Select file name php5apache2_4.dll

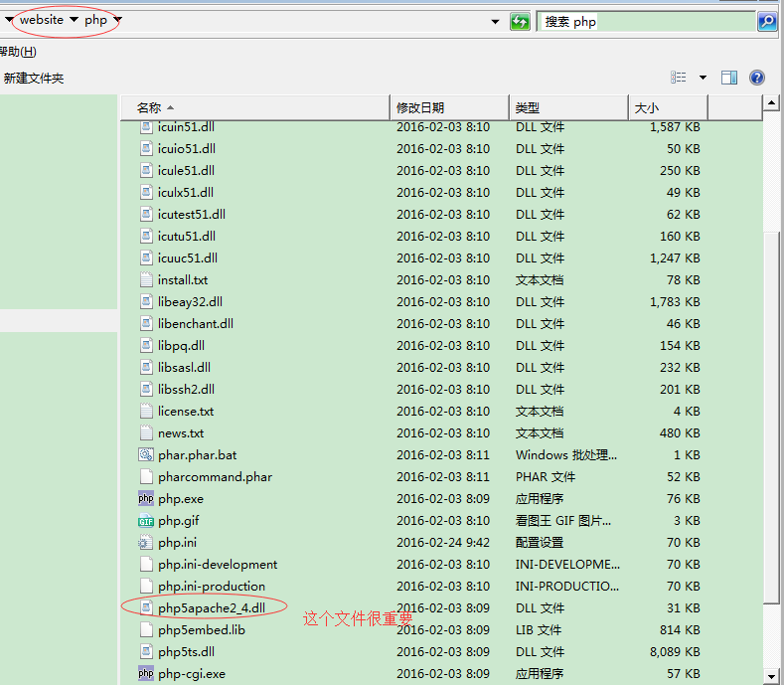coord(212,607)
